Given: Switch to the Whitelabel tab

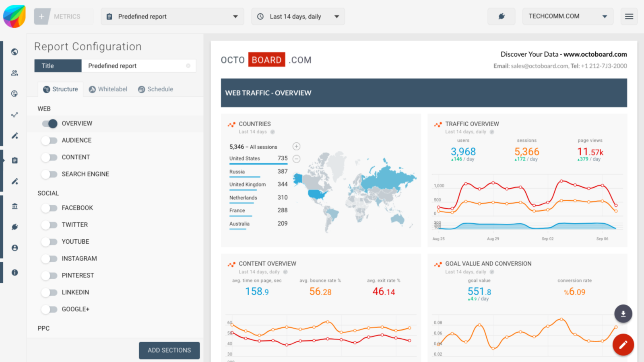Looking at the screenshot, I should (x=108, y=89).
